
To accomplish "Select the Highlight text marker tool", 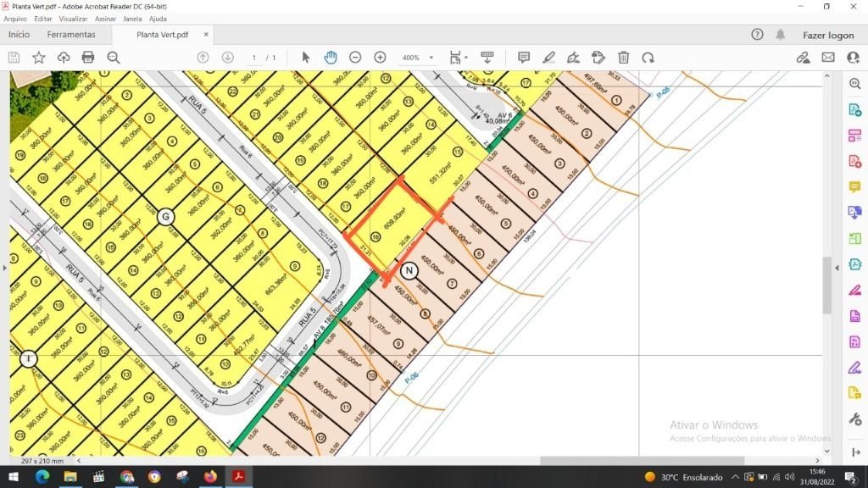I will click(548, 58).
